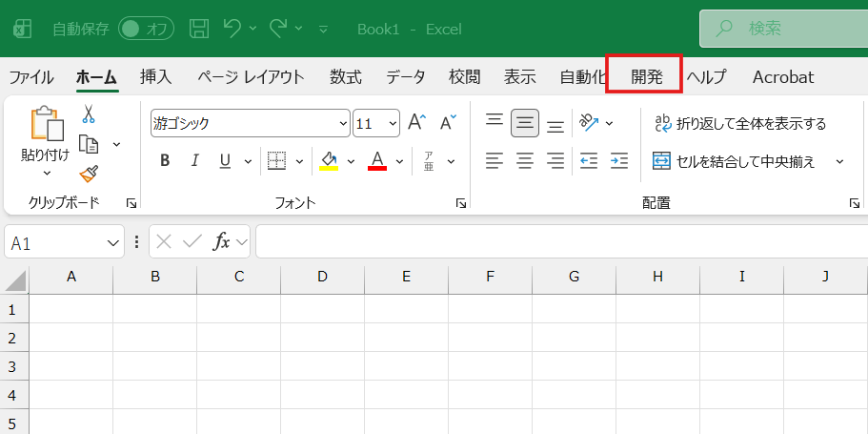Toggle underline formatting
The width and height of the screenshot is (868, 434).
[x=225, y=161]
